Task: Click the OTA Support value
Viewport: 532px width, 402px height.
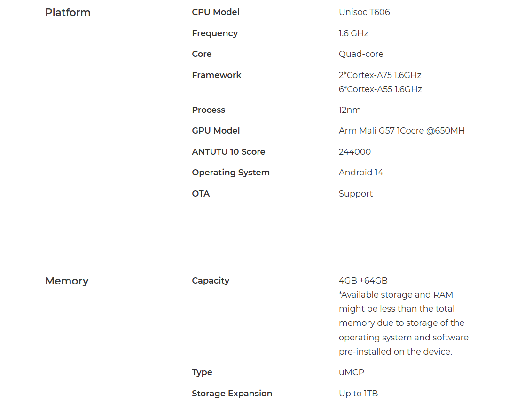Action: [356, 194]
